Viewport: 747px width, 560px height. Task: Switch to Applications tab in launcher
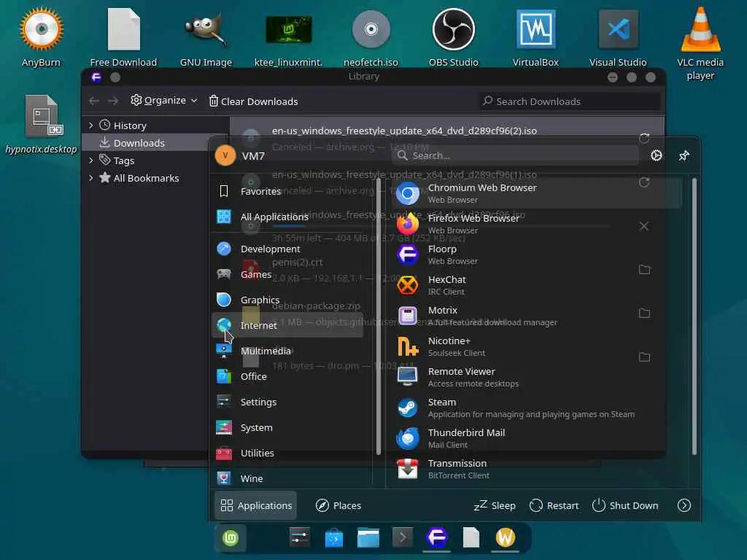[x=256, y=505]
